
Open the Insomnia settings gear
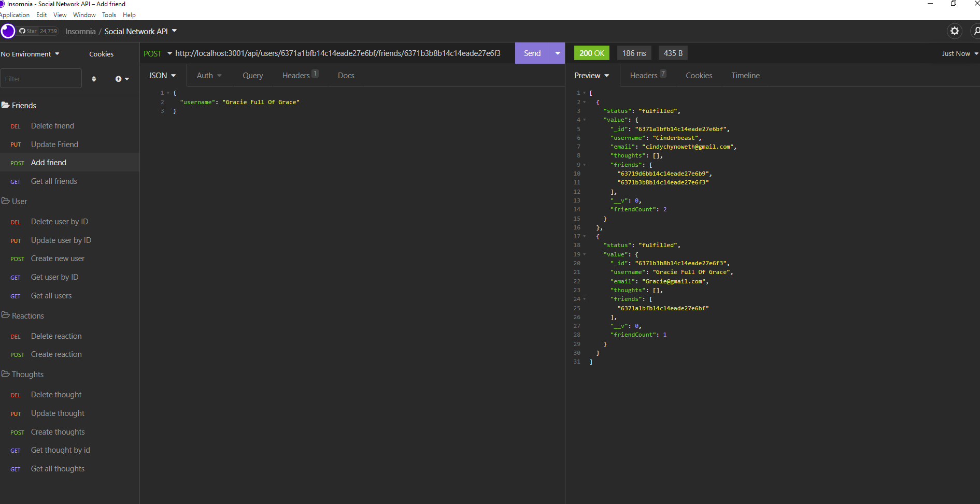(x=955, y=31)
